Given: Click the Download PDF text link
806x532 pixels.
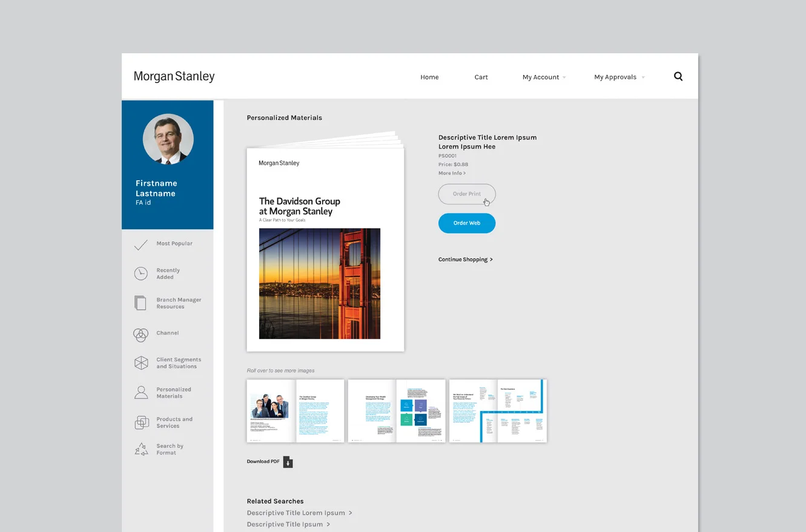Looking at the screenshot, I should tap(263, 462).
